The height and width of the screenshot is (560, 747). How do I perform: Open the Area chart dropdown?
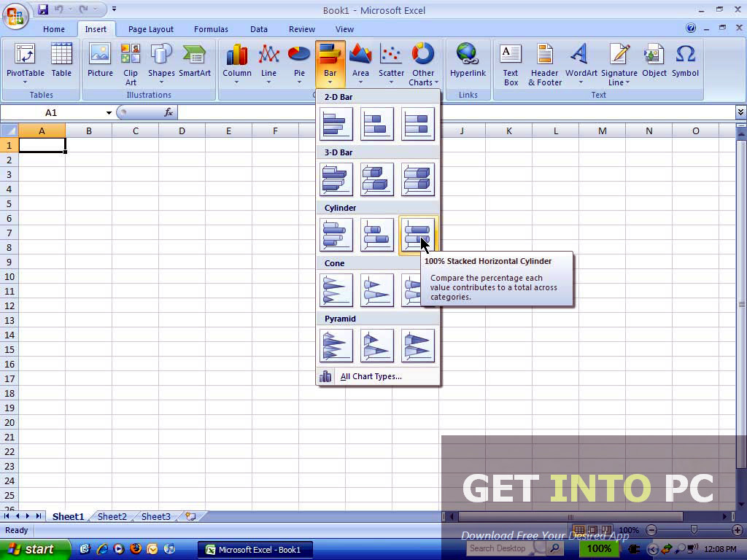click(x=360, y=64)
